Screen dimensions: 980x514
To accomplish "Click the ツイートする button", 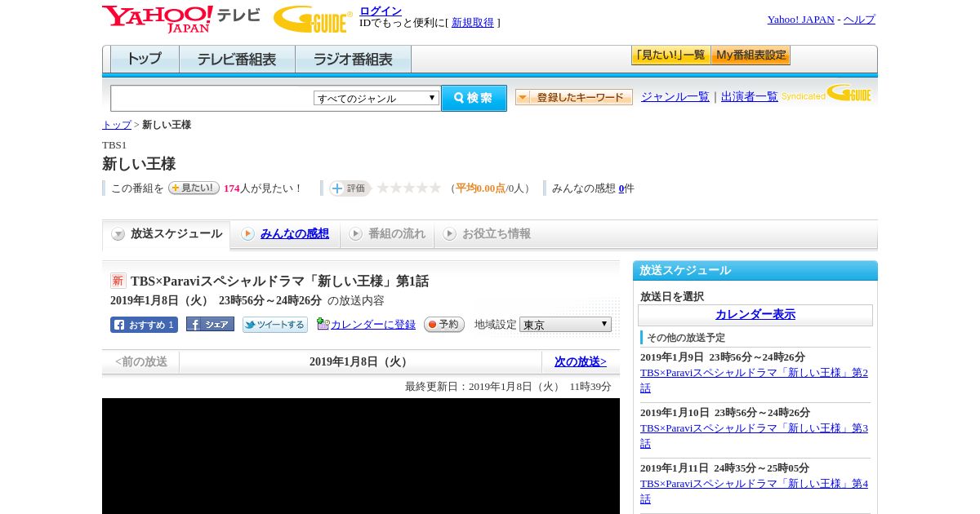I will [x=275, y=325].
